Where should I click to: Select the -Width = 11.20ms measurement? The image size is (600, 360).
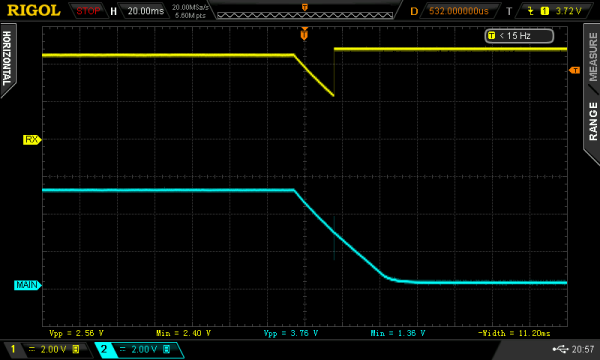pos(514,333)
